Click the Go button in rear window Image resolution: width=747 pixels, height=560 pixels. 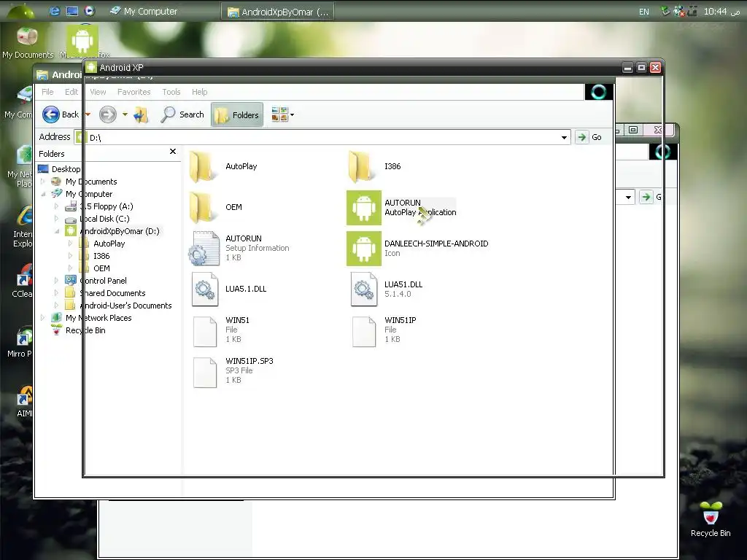pos(651,197)
